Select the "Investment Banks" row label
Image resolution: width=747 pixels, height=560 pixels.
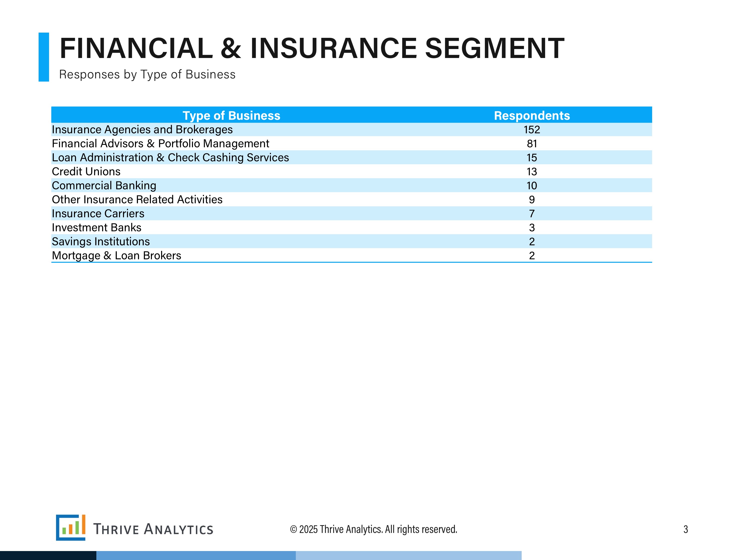[x=97, y=228]
